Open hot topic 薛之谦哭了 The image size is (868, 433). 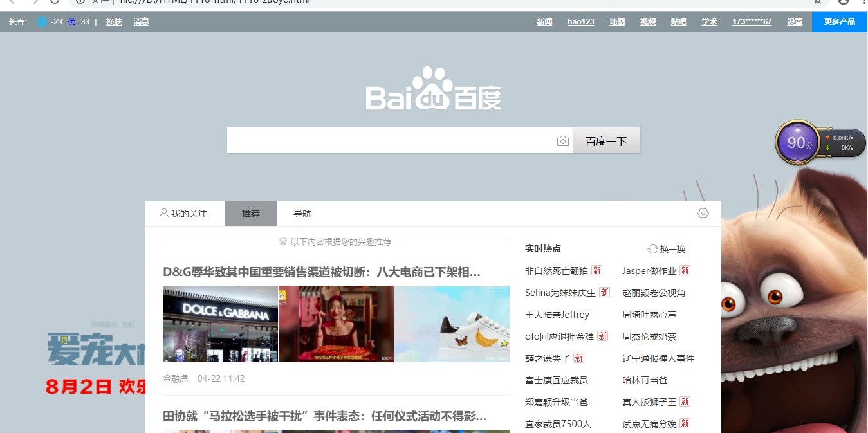pos(548,358)
